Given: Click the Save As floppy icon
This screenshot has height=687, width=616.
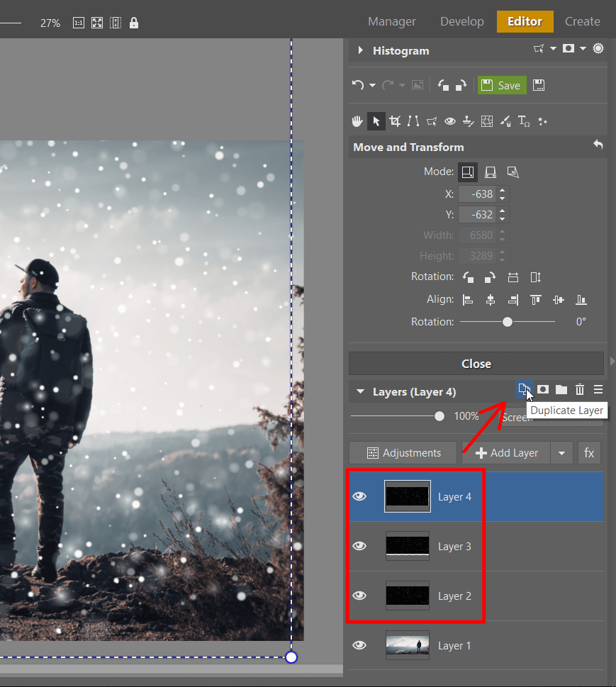Looking at the screenshot, I should pyautogui.click(x=539, y=85).
